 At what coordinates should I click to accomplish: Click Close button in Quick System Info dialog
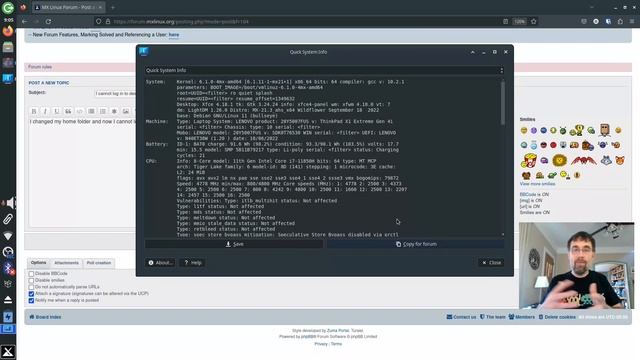tap(491, 262)
